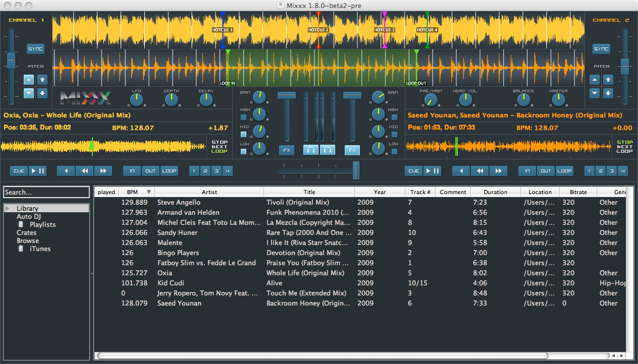Lower Channel 1 pitch with large down arrow
This screenshot has height=364, width=638.
[42, 93]
